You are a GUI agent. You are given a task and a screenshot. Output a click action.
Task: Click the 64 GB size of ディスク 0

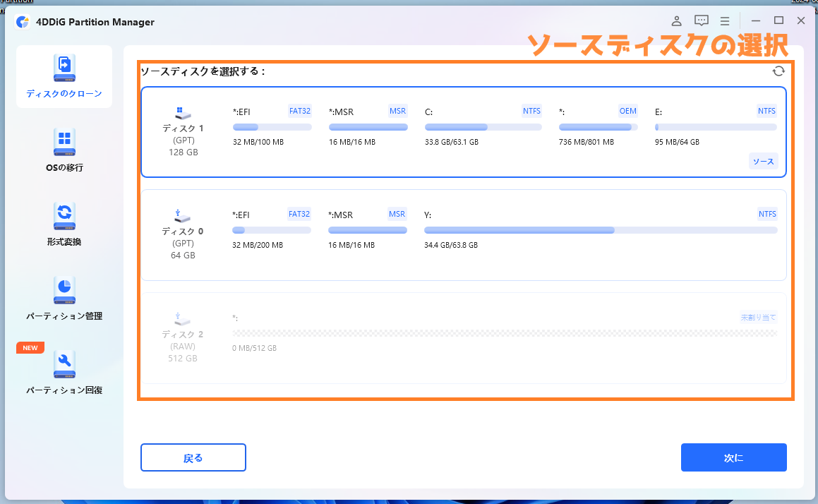tap(183, 255)
